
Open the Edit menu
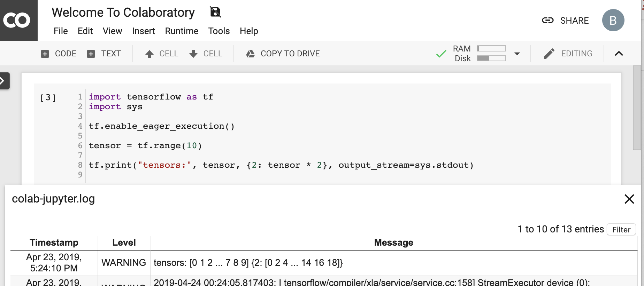pos(85,31)
